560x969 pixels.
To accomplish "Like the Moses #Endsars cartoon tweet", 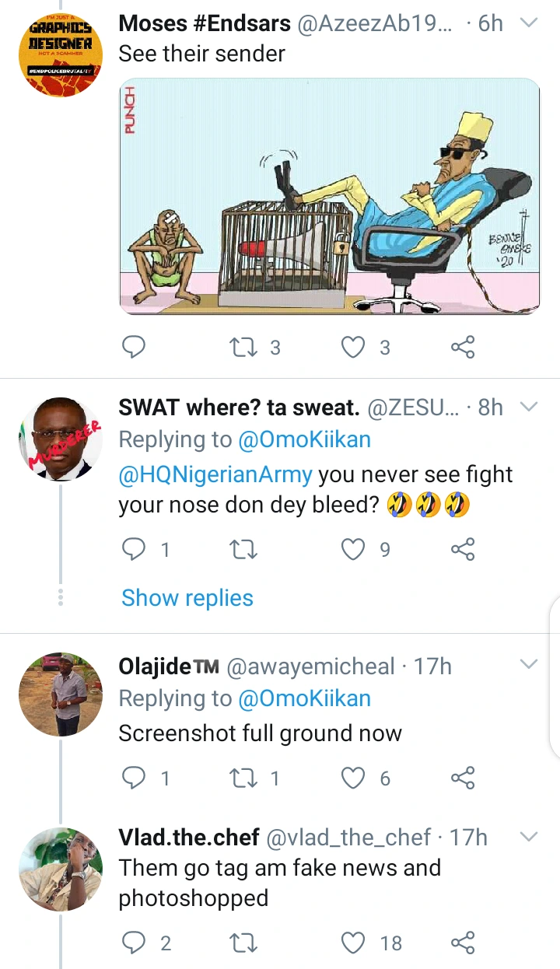I will (354, 347).
